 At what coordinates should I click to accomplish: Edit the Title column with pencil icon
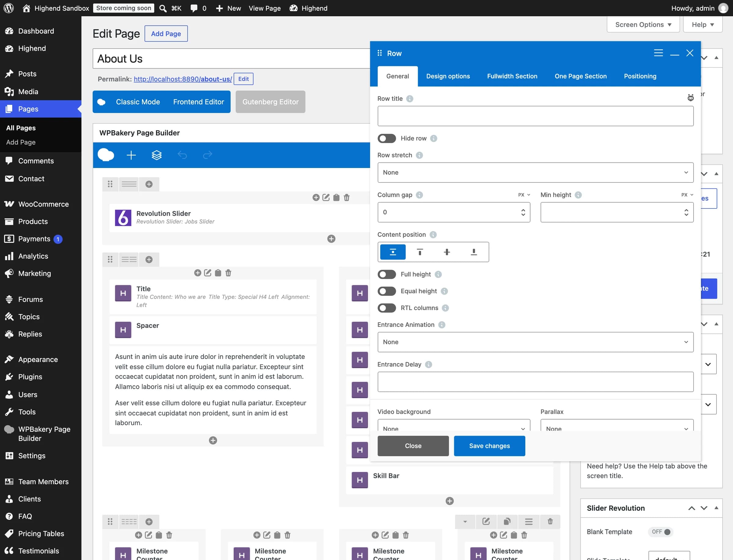click(x=208, y=273)
